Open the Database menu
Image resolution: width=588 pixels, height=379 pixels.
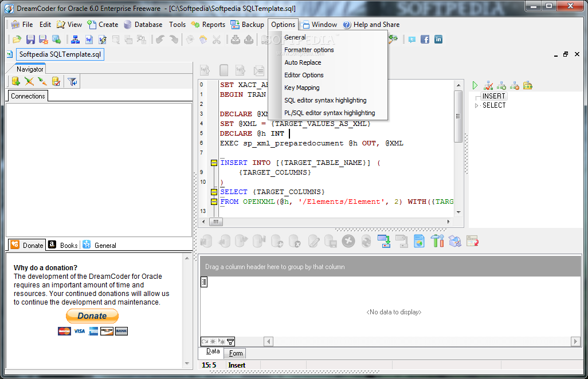pyautogui.click(x=143, y=25)
